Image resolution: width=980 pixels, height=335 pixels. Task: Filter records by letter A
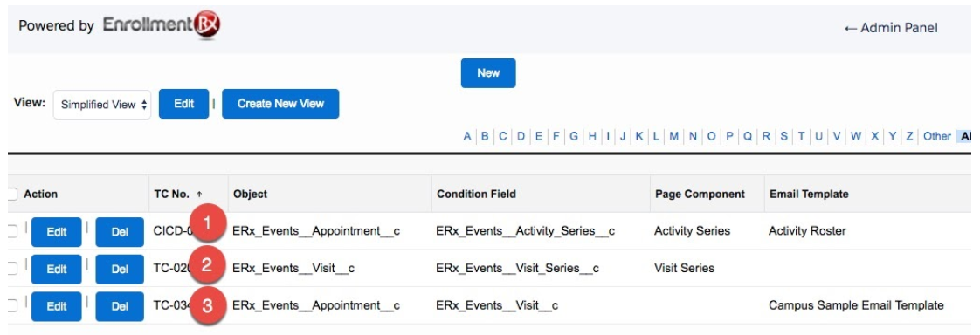pyautogui.click(x=467, y=136)
